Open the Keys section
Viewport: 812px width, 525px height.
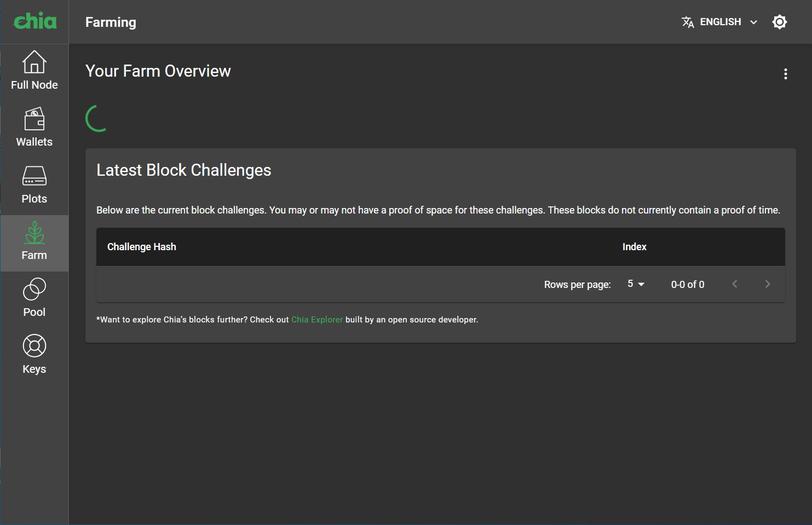pyautogui.click(x=34, y=355)
